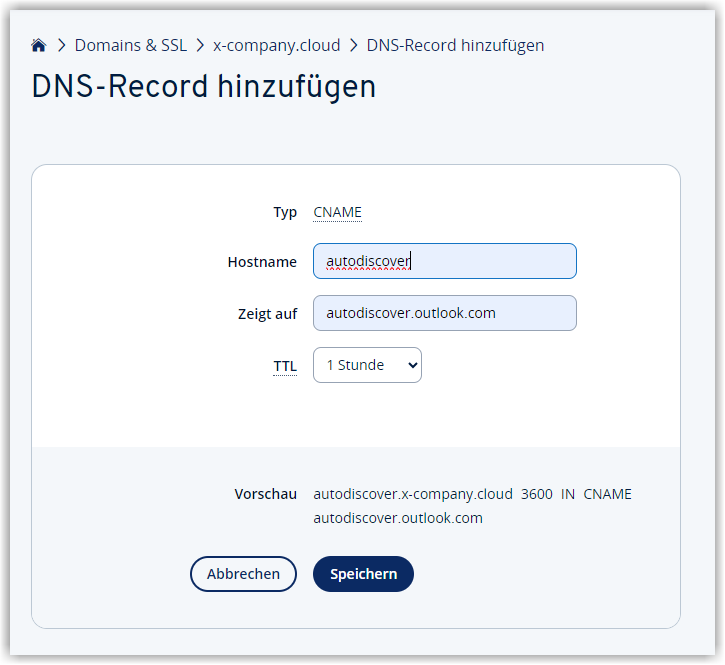Focus the Hostname input field
The width and height of the screenshot is (725, 665).
445,261
